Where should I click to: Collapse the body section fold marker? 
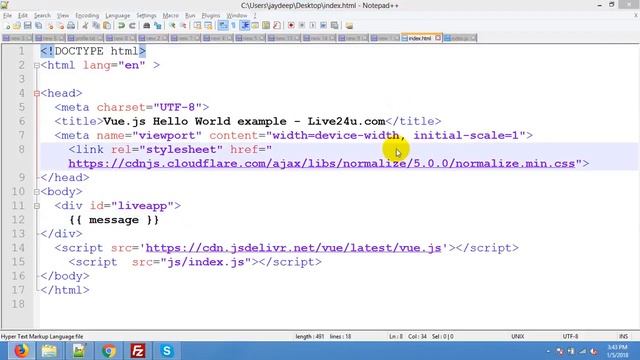pos(37,192)
